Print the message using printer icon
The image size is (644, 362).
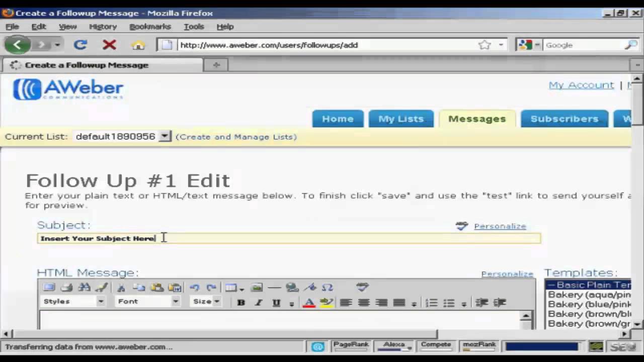[x=66, y=287]
